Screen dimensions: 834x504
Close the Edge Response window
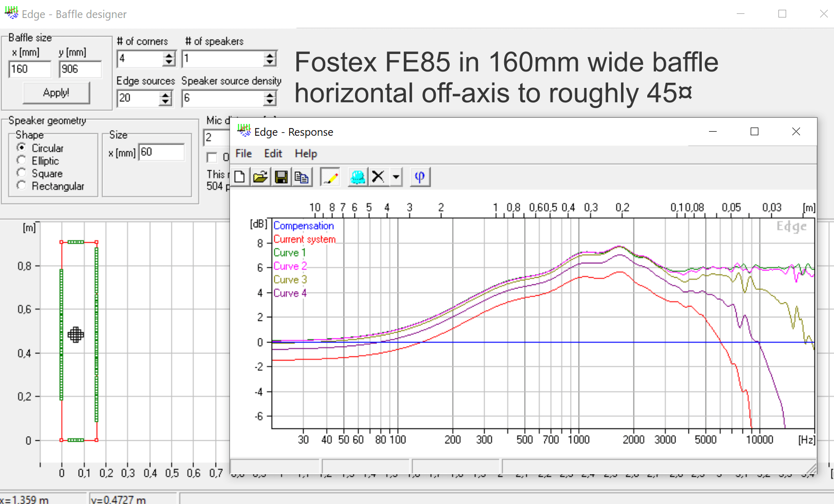click(796, 132)
